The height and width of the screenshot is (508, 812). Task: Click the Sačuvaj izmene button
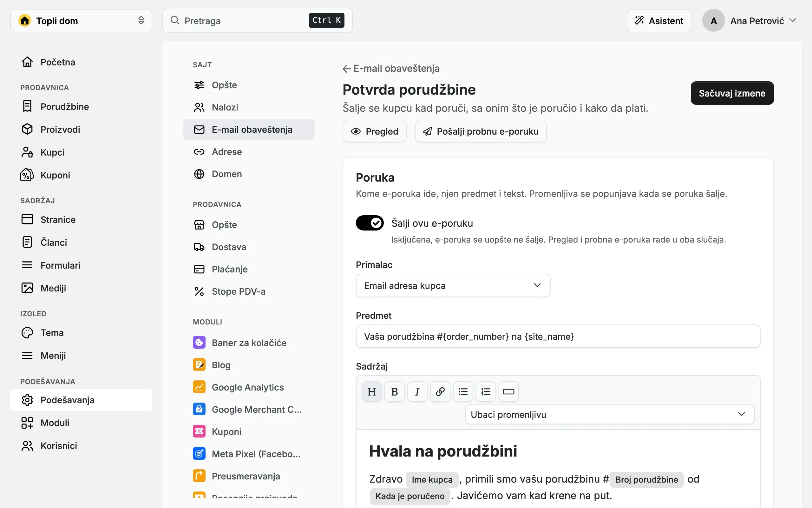pos(732,93)
